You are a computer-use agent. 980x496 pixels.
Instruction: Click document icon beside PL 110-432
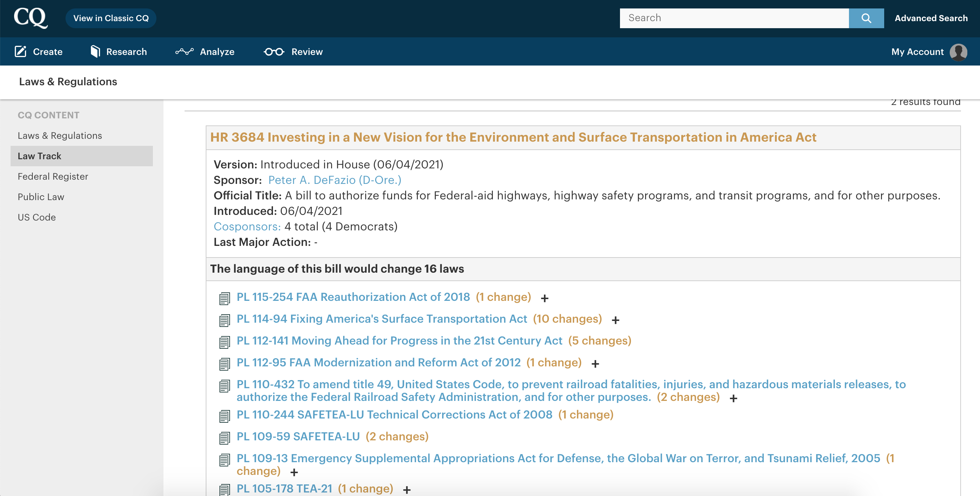[x=224, y=386]
